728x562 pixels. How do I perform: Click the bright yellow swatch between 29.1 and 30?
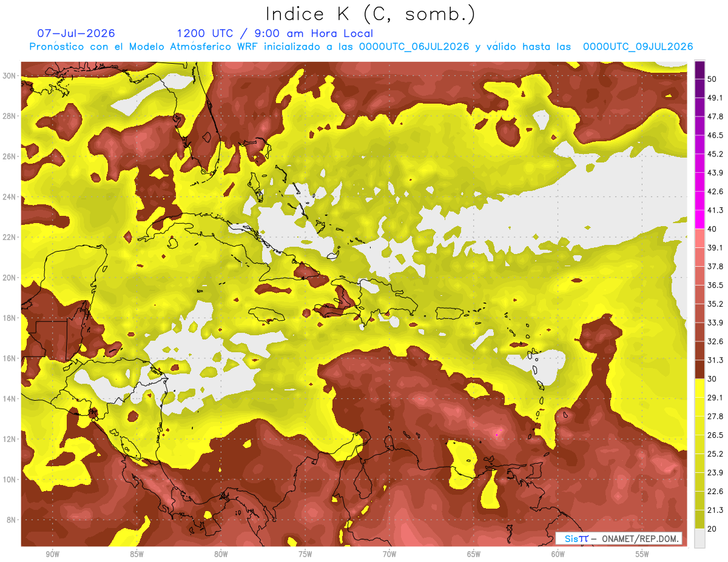pos(699,388)
